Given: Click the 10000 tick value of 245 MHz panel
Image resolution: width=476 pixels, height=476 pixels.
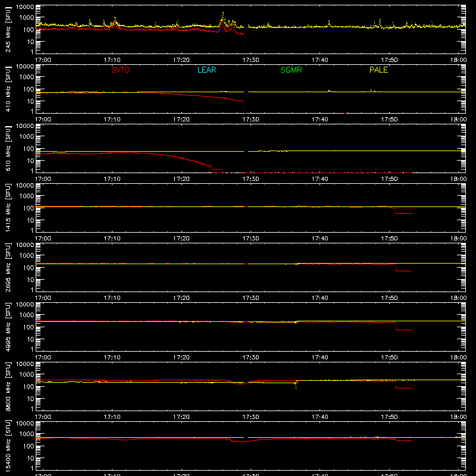Looking at the screenshot, I should coord(25,7).
